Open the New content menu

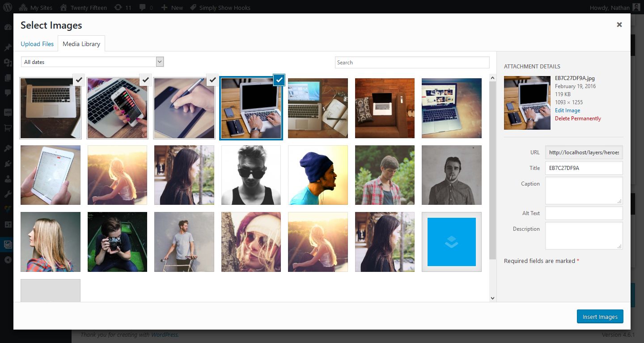point(172,8)
